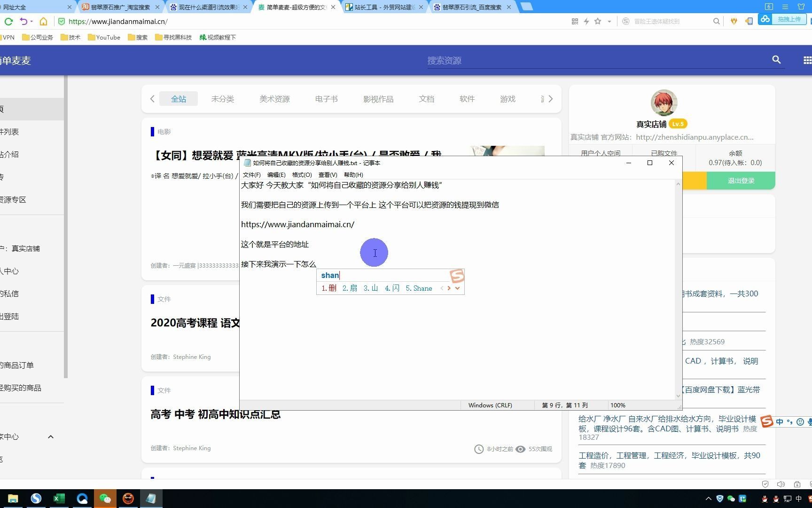Screen dimensions: 812x508
Task: Select the 全站 category tab
Action: (179, 99)
